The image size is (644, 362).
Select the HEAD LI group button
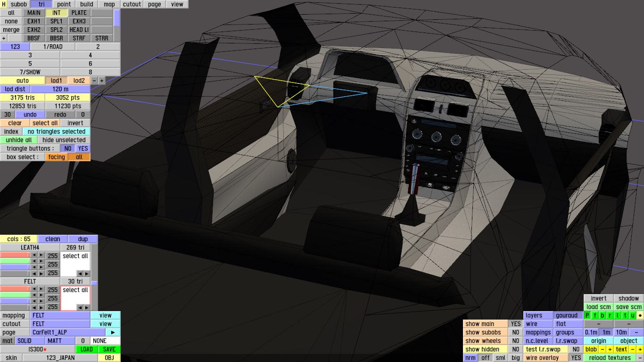79,30
